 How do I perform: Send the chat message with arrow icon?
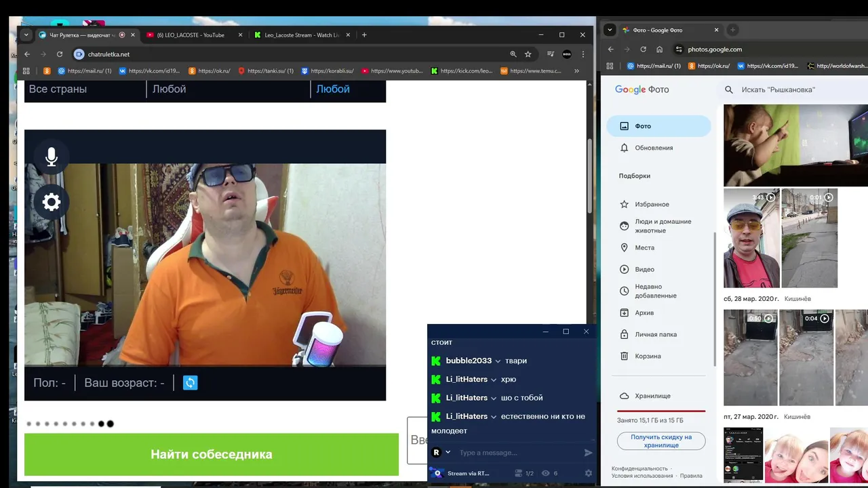coord(588,453)
